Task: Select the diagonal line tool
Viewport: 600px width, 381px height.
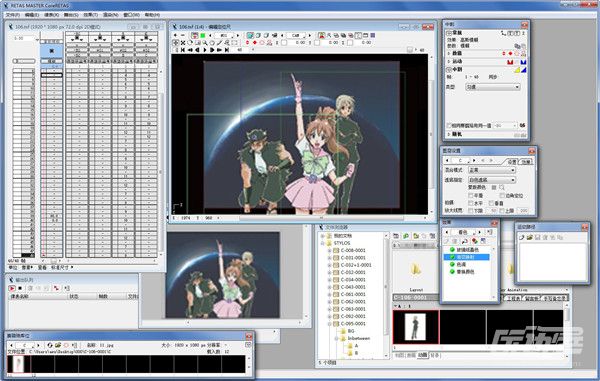Action: coord(219,42)
